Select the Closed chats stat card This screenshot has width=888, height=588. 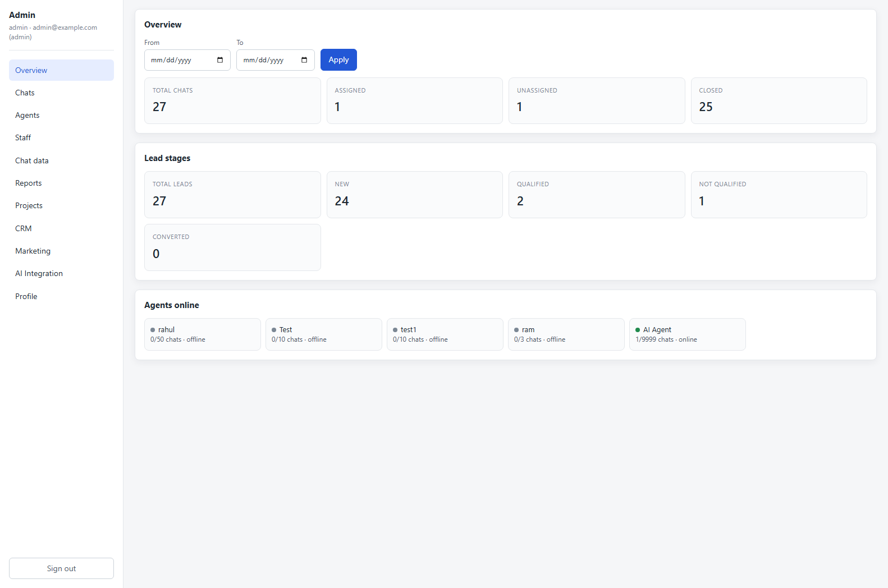click(779, 100)
